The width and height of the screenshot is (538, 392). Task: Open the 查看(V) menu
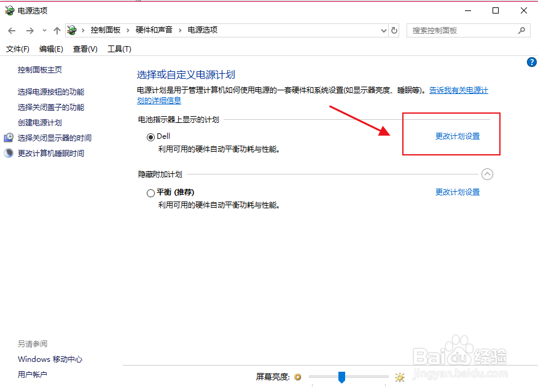[84, 49]
